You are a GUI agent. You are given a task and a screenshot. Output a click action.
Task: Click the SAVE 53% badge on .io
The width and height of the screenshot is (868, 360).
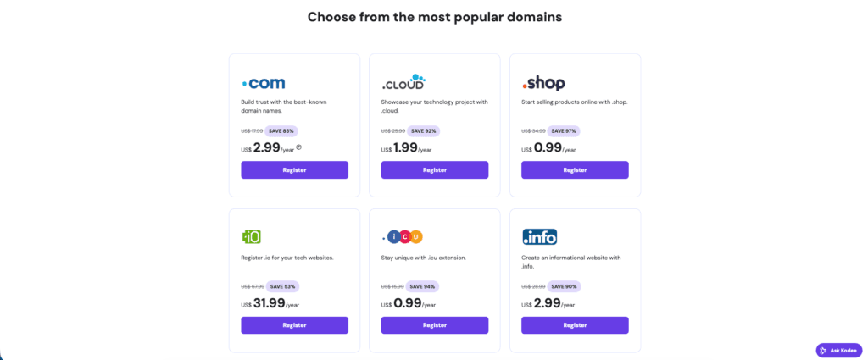pyautogui.click(x=282, y=286)
